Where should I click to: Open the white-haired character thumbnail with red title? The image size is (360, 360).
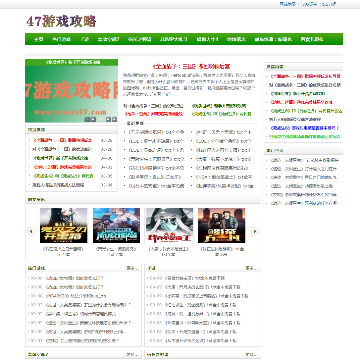(x=169, y=225)
